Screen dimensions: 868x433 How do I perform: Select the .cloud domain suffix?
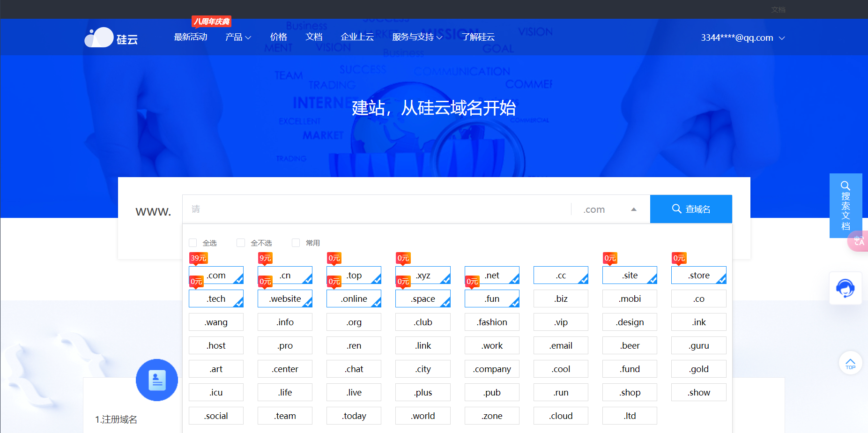561,416
